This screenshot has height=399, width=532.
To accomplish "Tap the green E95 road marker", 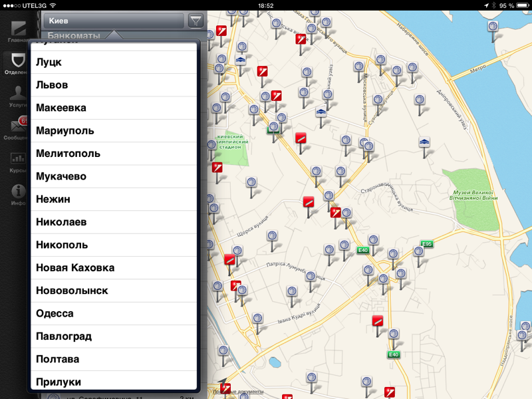I will (x=426, y=244).
